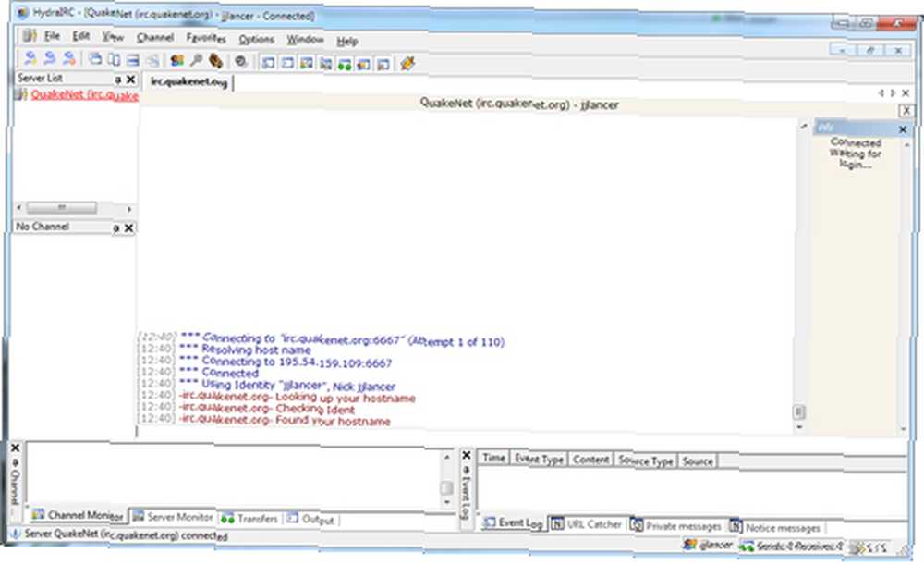Open the File menu
Image resolution: width=924 pixels, height=565 pixels.
(52, 36)
